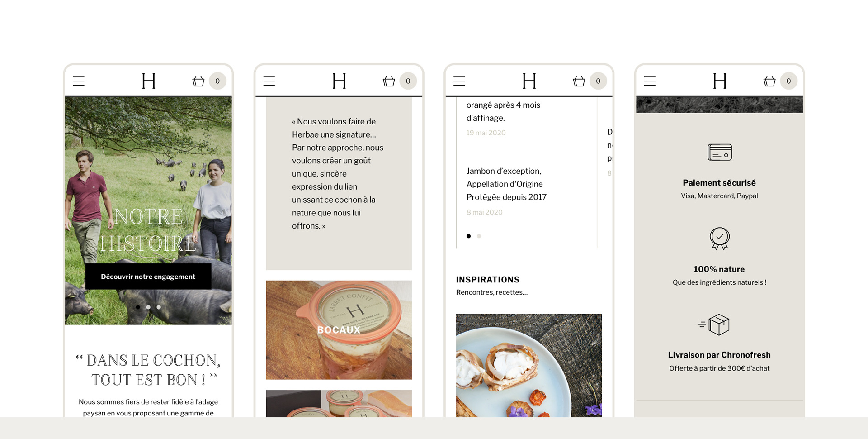Click the INSPIRATIONS section heading
Screen dimensions: 868x439
[488, 280]
